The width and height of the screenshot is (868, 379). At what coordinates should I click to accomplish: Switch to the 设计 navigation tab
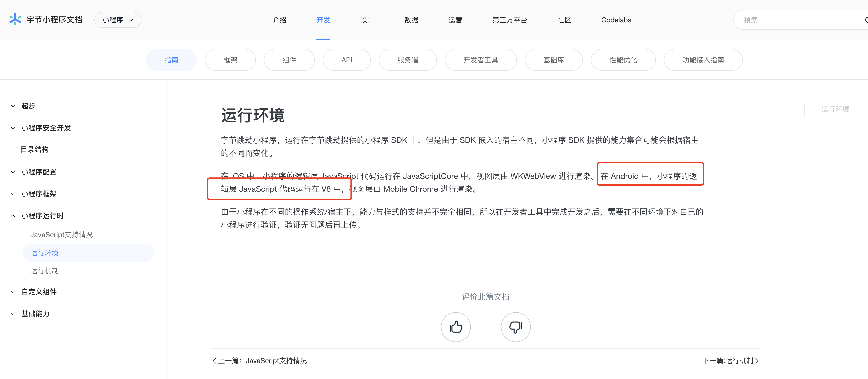367,20
